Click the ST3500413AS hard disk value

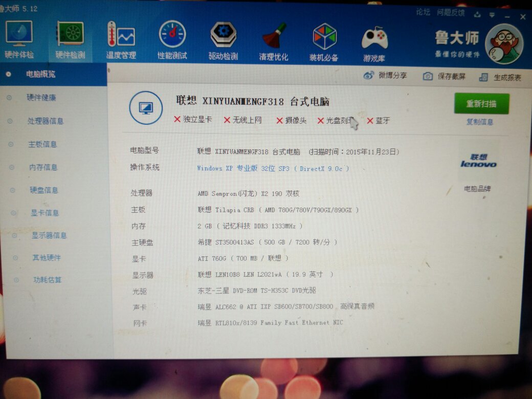268,242
